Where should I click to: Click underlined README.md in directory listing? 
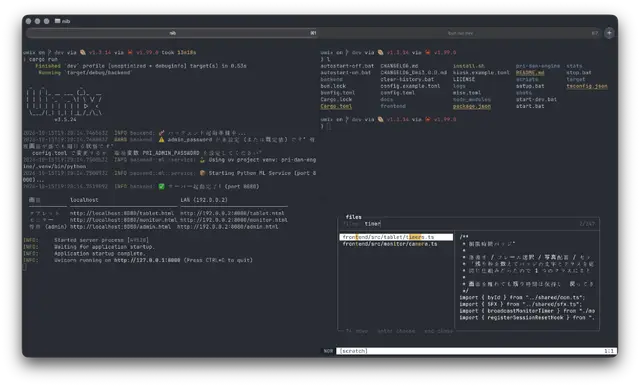point(530,73)
